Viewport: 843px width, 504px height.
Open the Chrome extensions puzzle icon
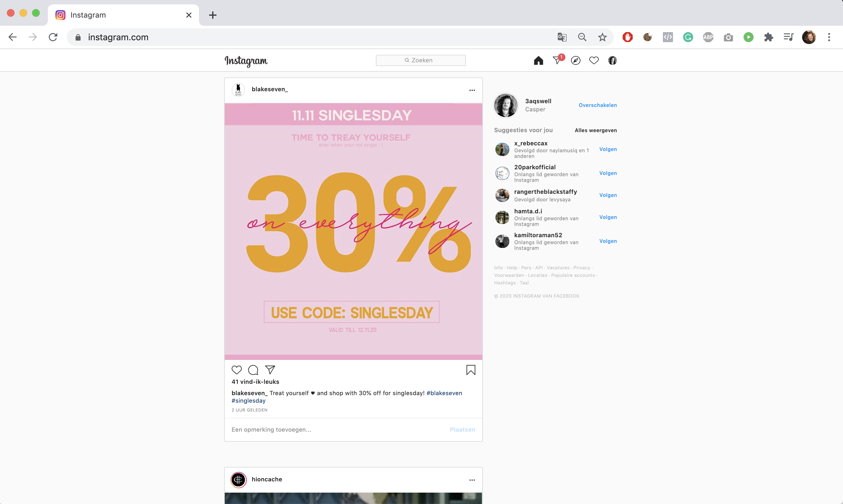coord(768,37)
